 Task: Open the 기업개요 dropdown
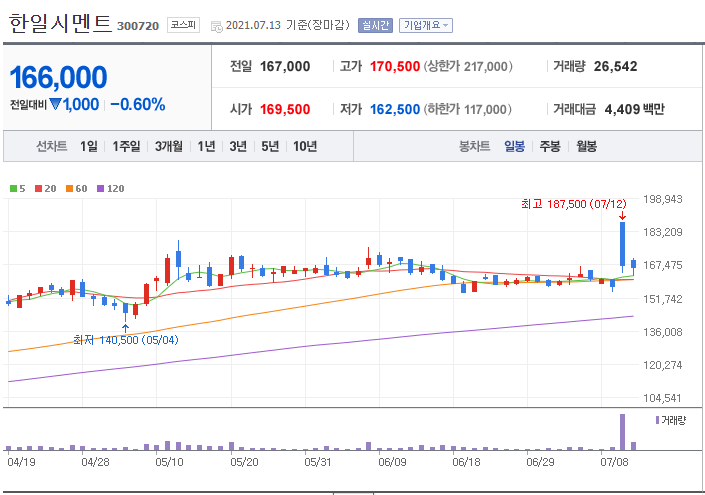pos(426,25)
